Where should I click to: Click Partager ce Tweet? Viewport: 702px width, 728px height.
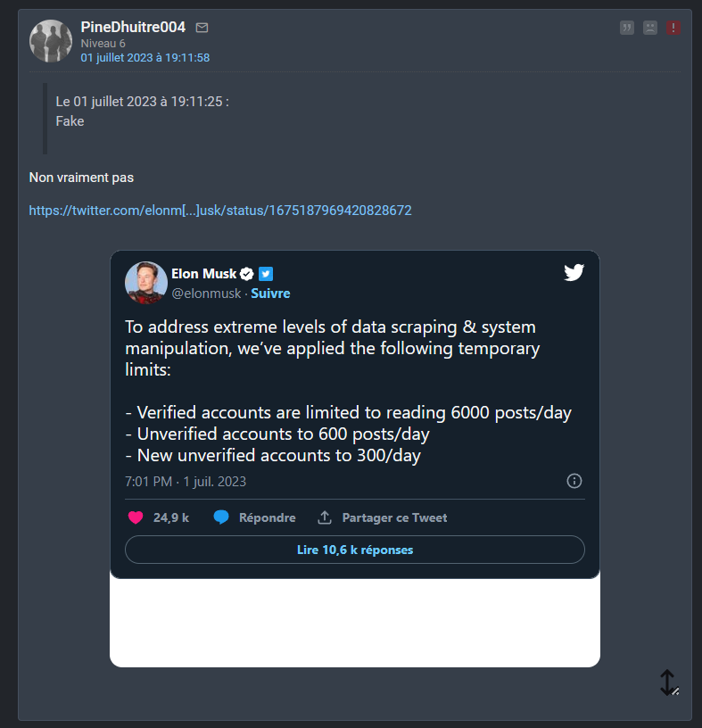tap(394, 517)
